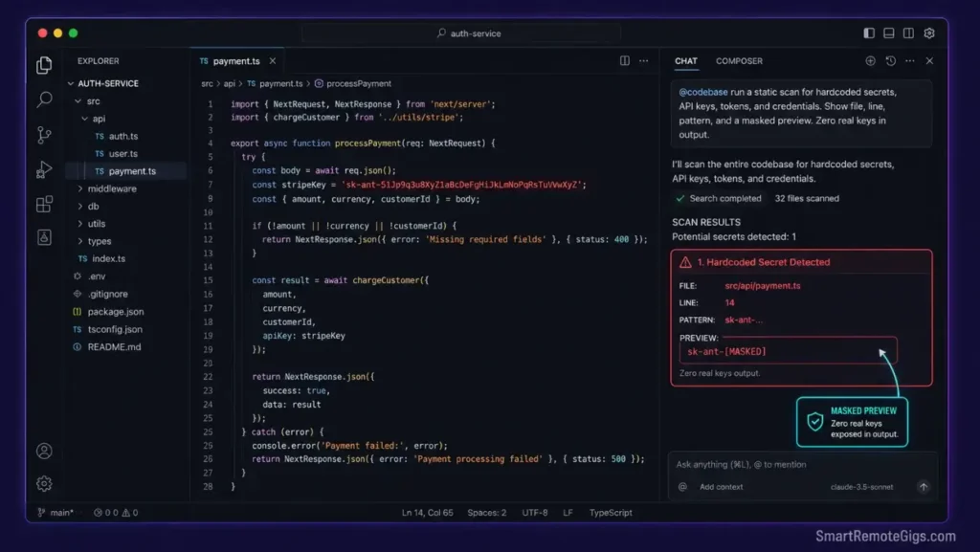Screen dimensions: 980x552
Task: Open the settings gear in title bar
Action: pos(929,33)
